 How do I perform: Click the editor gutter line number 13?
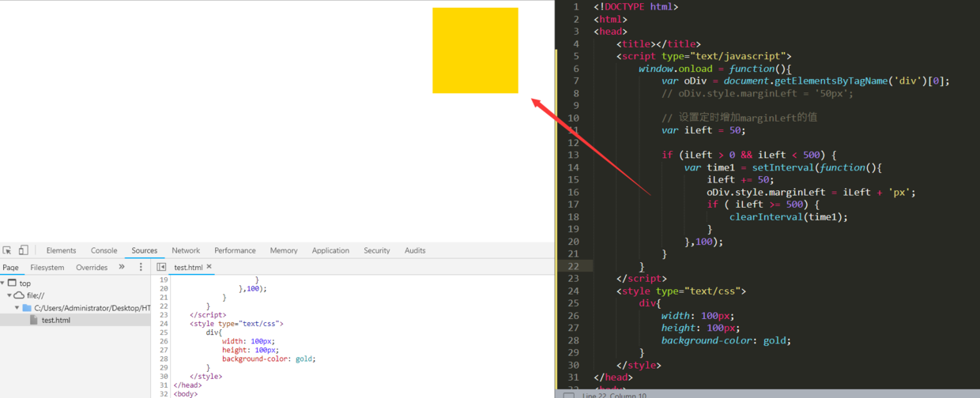(x=574, y=155)
